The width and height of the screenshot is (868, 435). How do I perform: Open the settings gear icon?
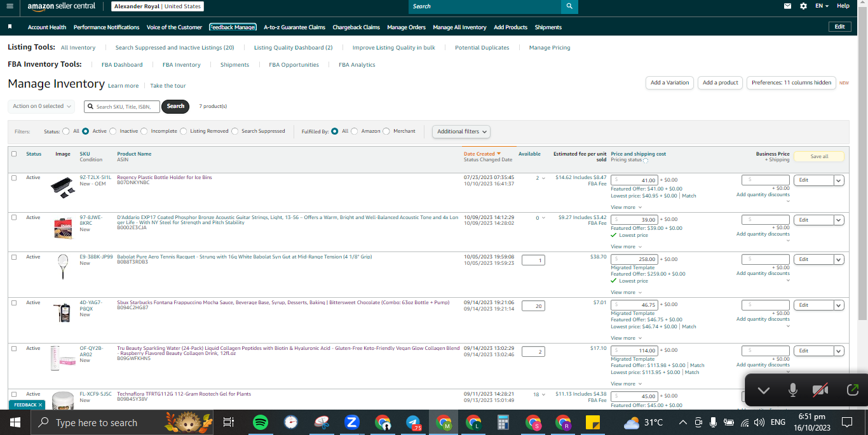803,6
